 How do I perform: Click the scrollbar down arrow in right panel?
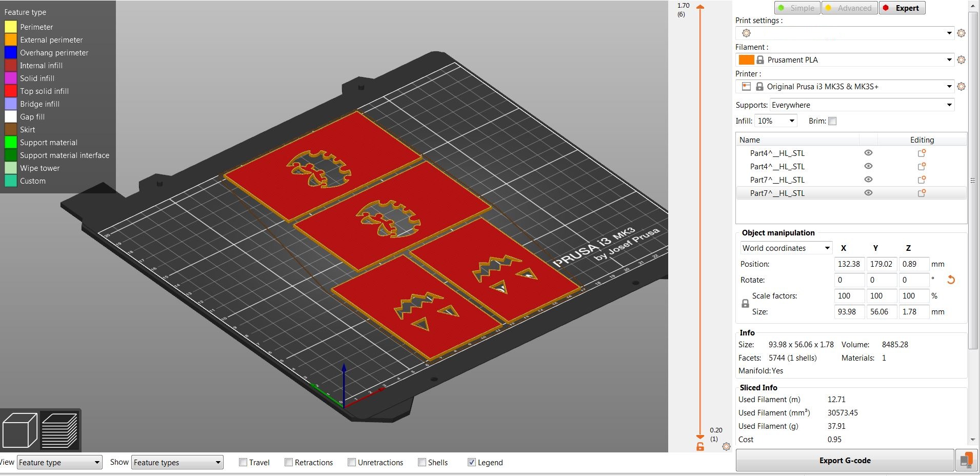973,440
